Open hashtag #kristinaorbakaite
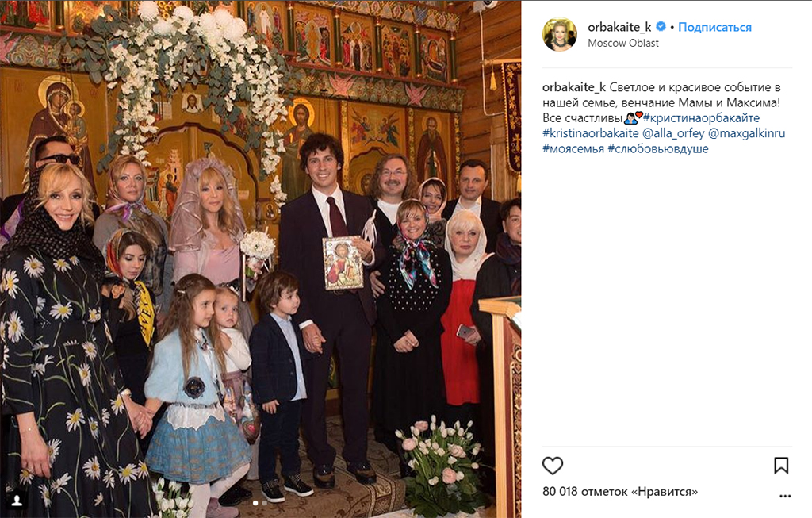This screenshot has height=518, width=812. 590,133
